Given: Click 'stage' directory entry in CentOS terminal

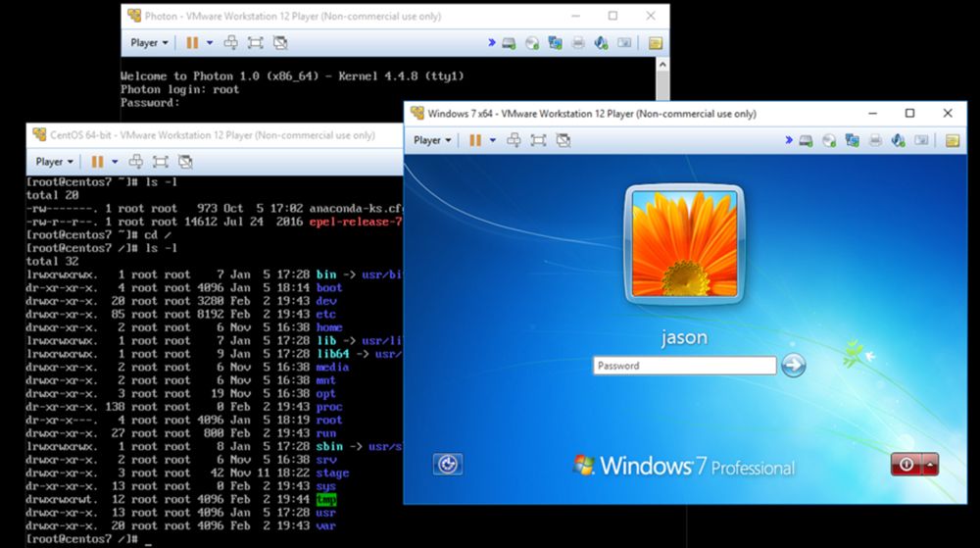Looking at the screenshot, I should pyautogui.click(x=332, y=473).
